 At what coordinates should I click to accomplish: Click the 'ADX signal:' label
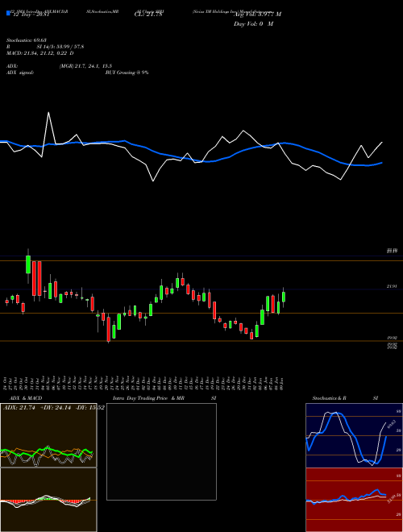tap(20, 73)
